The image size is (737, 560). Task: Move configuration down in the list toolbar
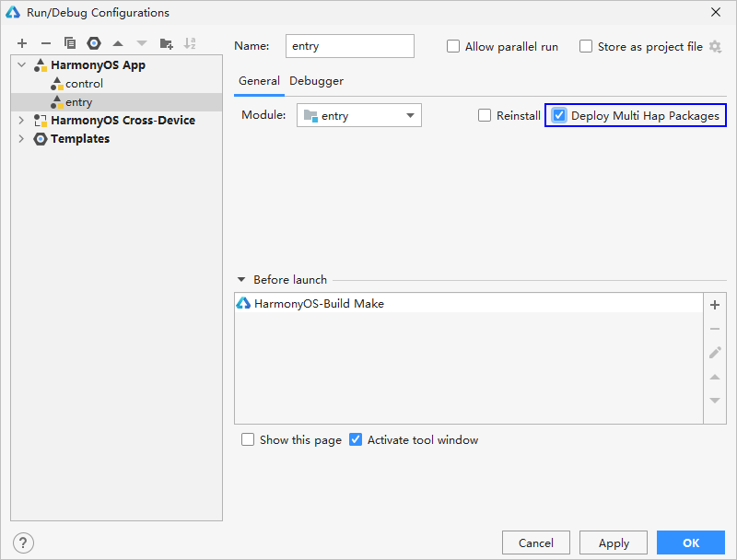click(142, 43)
